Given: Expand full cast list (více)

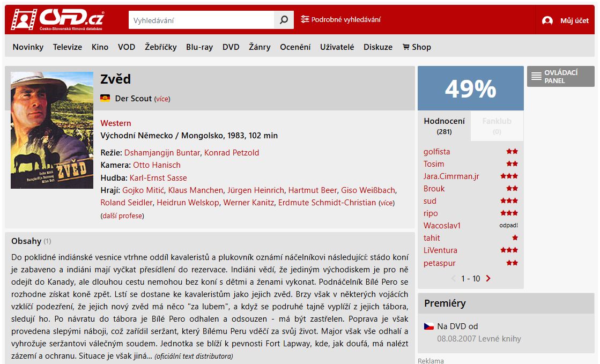Looking at the screenshot, I should tap(387, 203).
